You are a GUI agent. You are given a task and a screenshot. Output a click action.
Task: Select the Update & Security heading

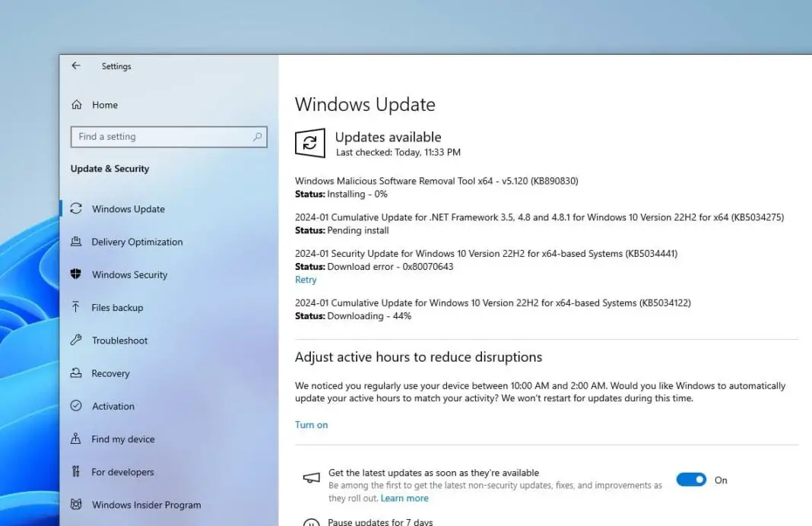point(109,169)
